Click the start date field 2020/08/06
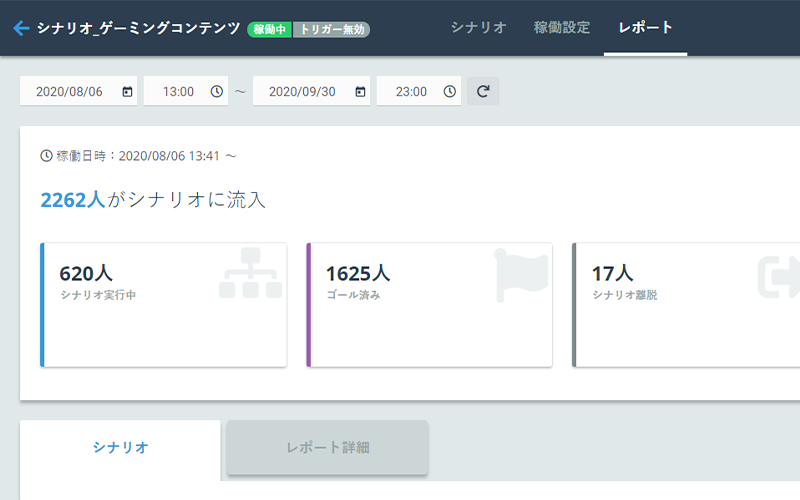Image resolution: width=800 pixels, height=500 pixels. point(79,91)
